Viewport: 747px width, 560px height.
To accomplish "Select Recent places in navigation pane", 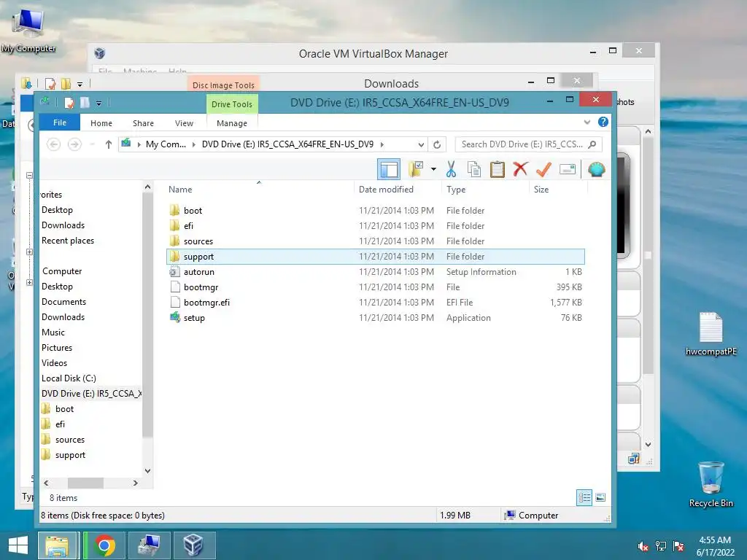I will [68, 241].
